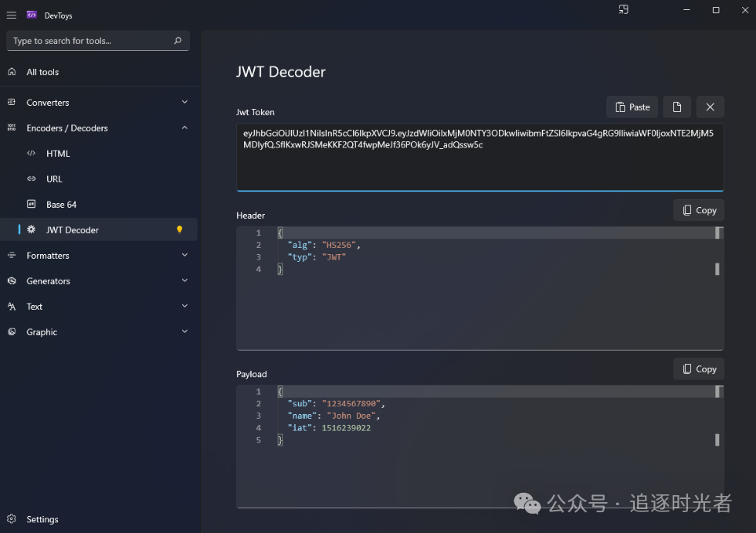Expand the Formatters section
The width and height of the screenshot is (756, 533).
click(185, 255)
